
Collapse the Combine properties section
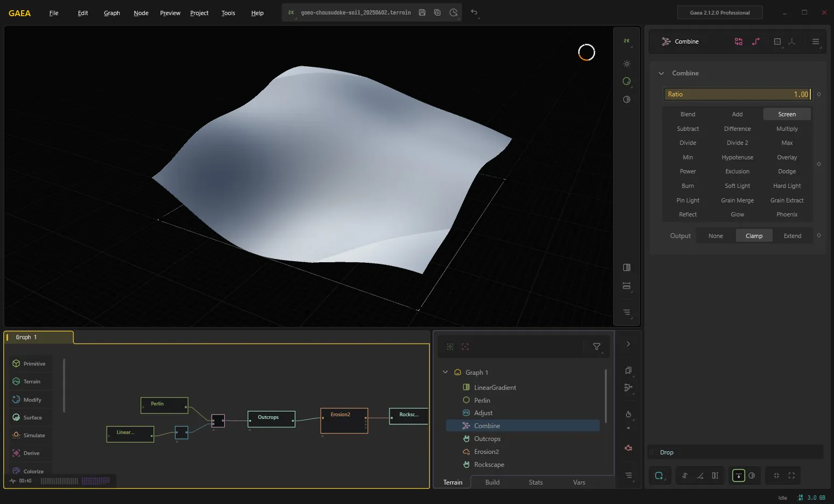661,73
